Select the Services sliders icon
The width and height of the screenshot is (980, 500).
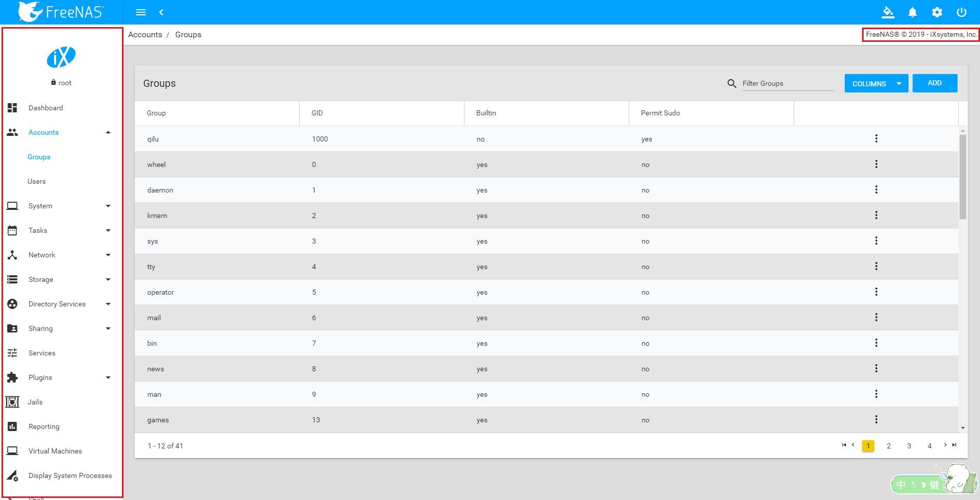tap(12, 353)
